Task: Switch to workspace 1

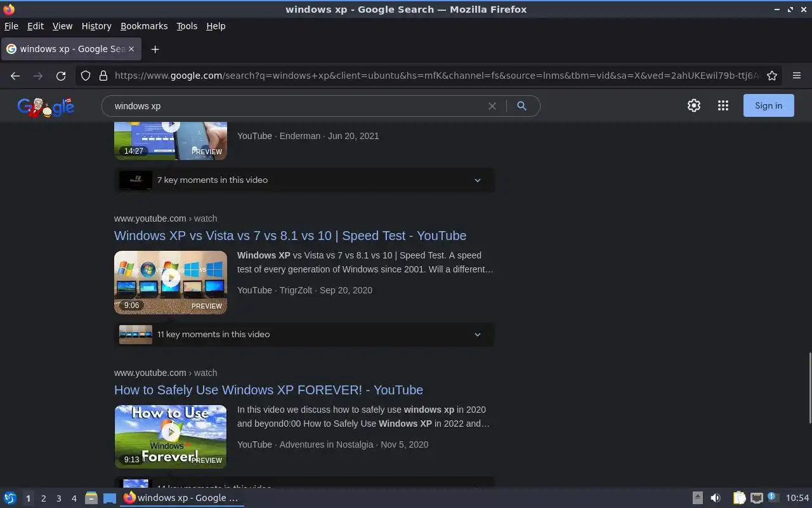Action: [x=28, y=498]
